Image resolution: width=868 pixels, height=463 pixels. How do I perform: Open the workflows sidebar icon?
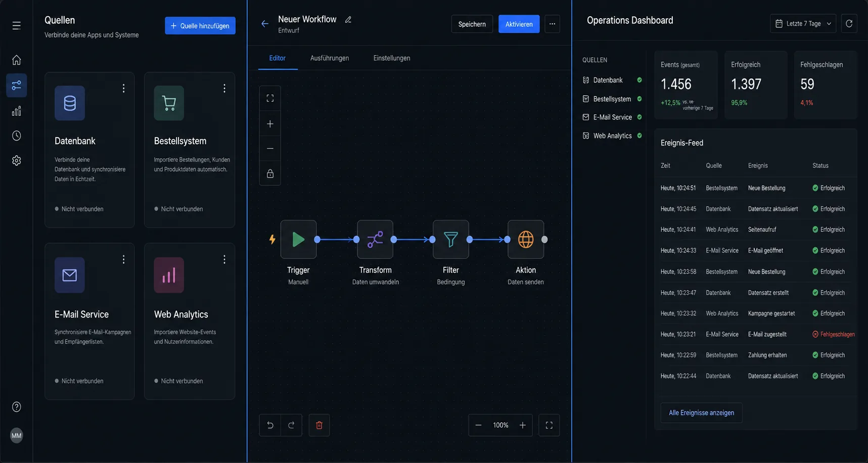(16, 85)
